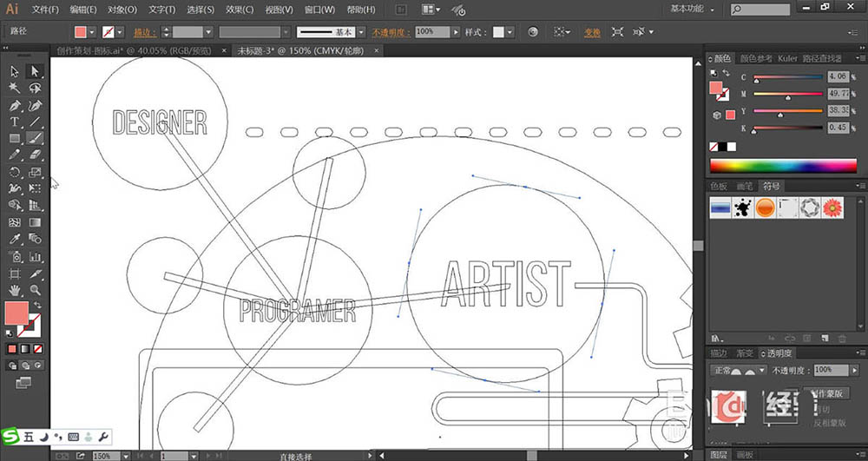Click the Change Screen Mode icon
This screenshot has height=461, width=868.
click(23, 382)
